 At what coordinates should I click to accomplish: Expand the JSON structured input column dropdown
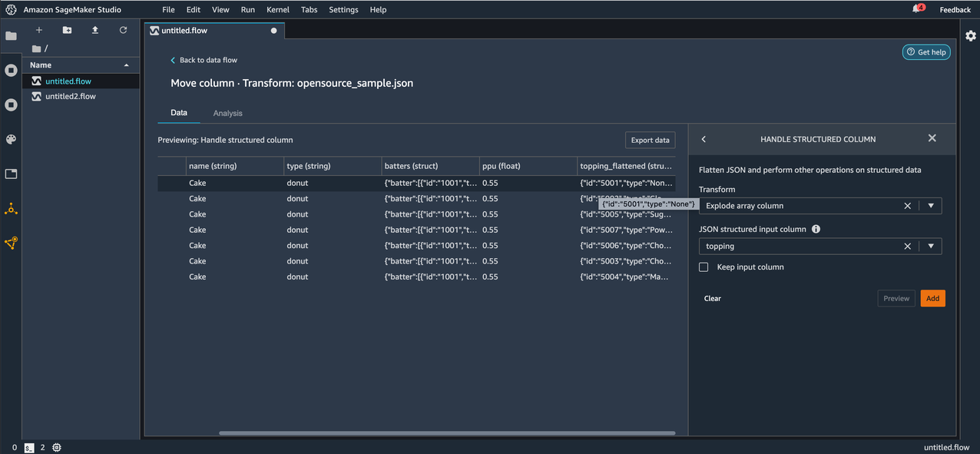(x=931, y=247)
